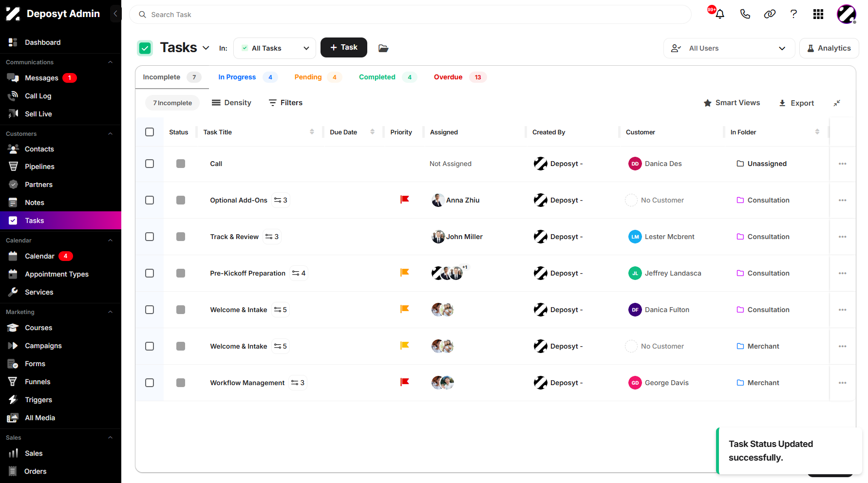
Task: Click the red priority flag on Optional Add-Ons
Action: click(405, 200)
